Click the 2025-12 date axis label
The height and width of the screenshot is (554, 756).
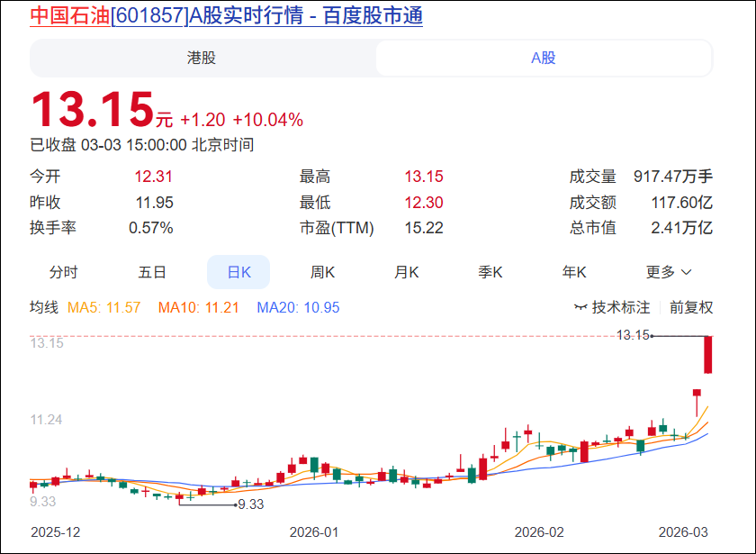coord(56,532)
